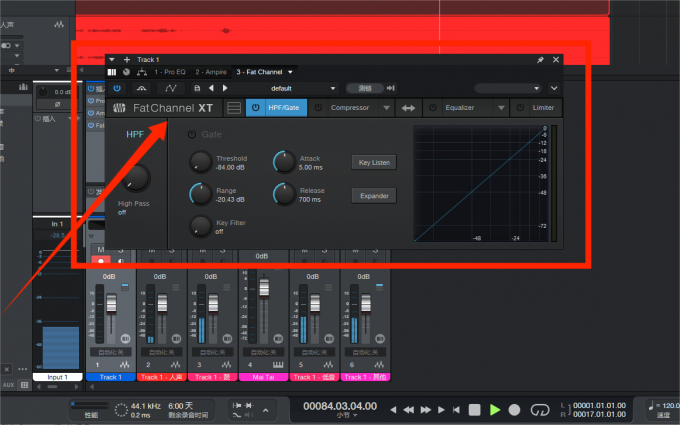Toggle Limiter power button
680x425 pixels.
(520, 108)
